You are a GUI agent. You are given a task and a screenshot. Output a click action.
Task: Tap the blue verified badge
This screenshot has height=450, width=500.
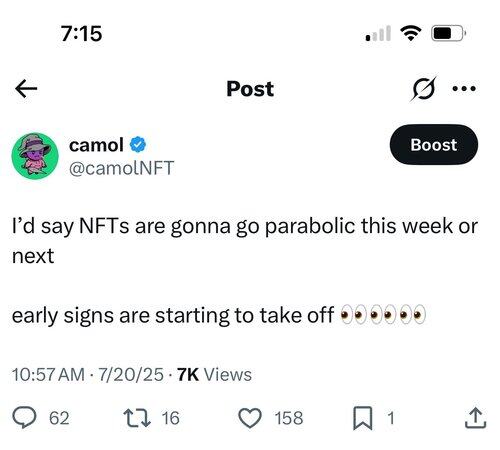[138, 145]
